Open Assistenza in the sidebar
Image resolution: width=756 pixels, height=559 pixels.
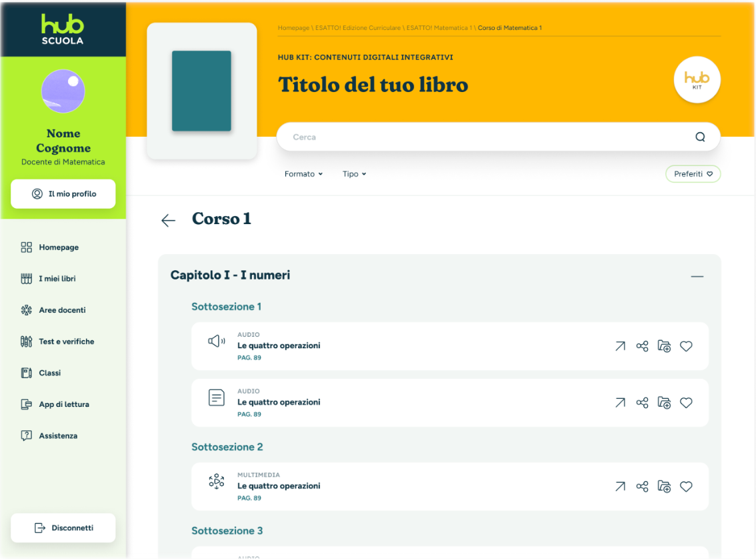[x=49, y=436]
